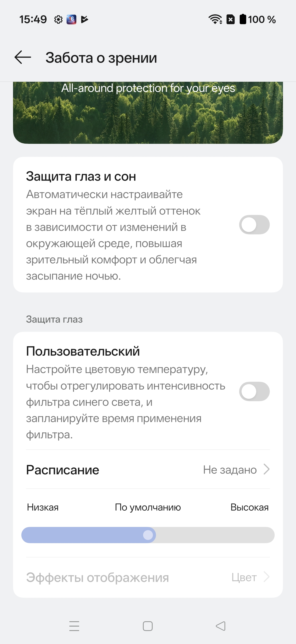Tap the battery status icon
The image size is (296, 644).
tap(243, 20)
